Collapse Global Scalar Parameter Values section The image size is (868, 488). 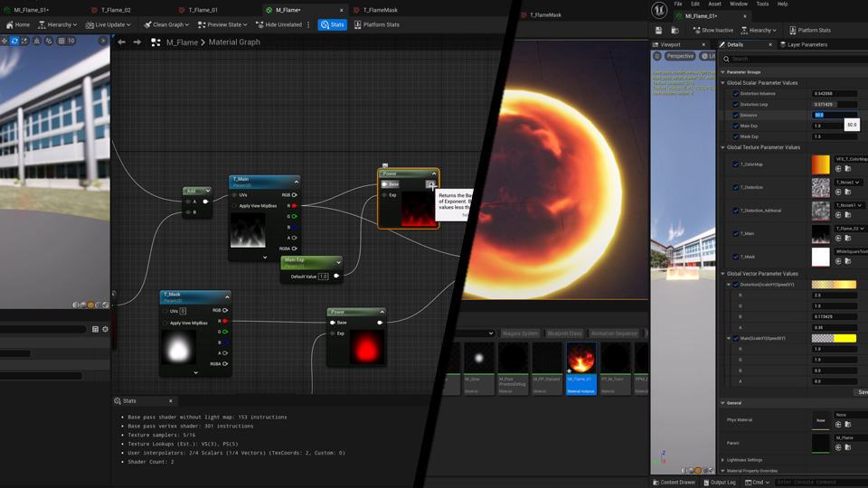tap(723, 82)
